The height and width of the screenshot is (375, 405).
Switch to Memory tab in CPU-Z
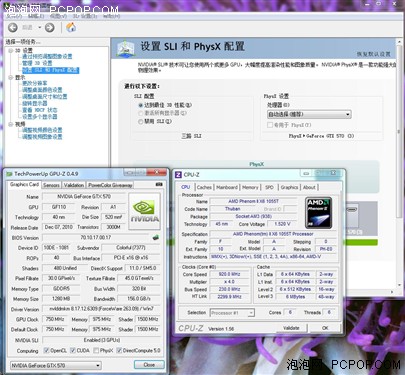[250, 187]
